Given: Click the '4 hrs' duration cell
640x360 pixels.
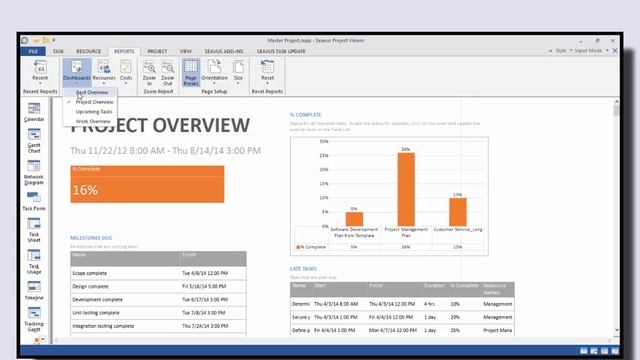Looking at the screenshot, I should pos(429,304).
